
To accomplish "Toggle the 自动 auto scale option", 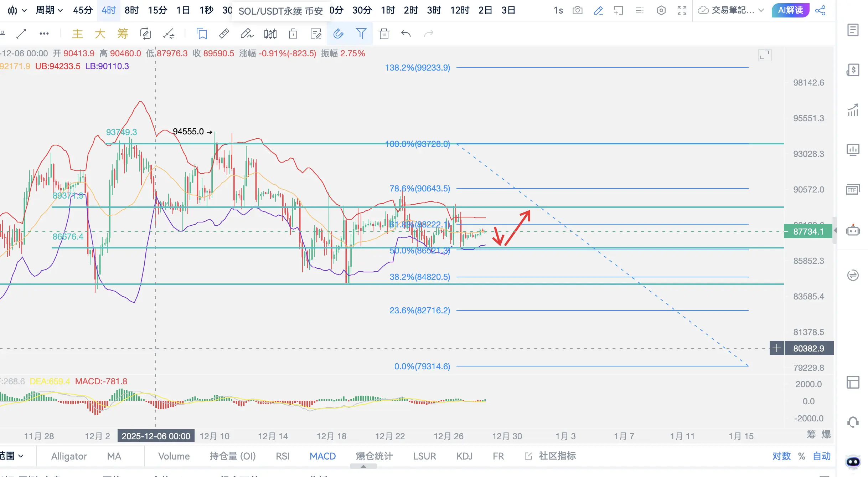I will click(821, 456).
